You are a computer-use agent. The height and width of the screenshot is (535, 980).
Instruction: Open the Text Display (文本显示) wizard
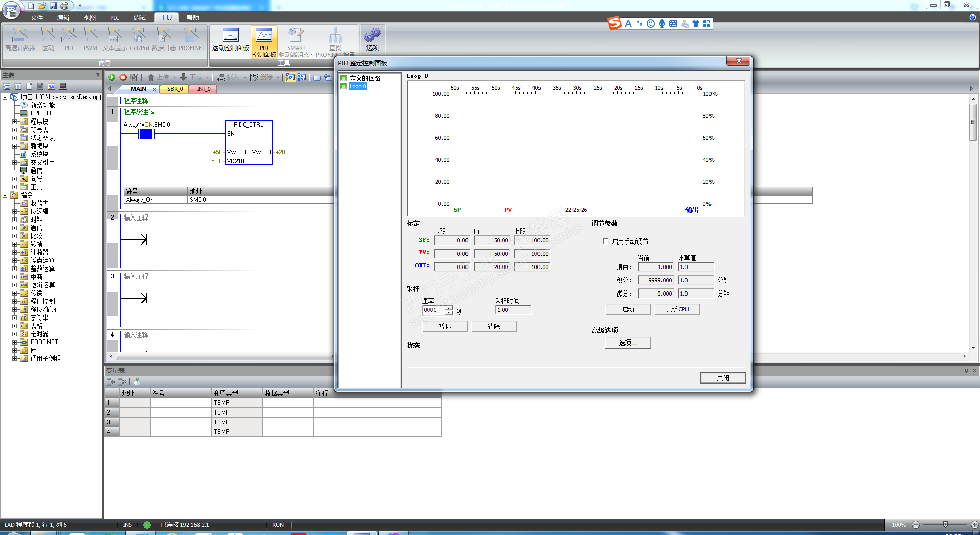point(114,39)
